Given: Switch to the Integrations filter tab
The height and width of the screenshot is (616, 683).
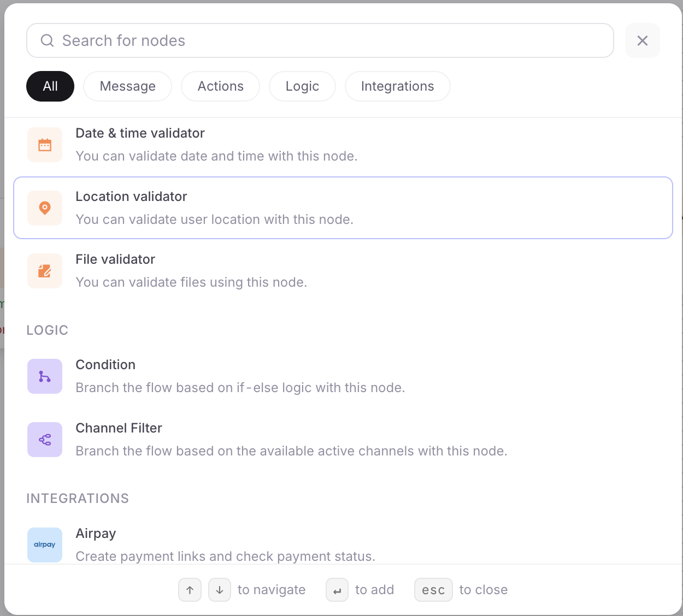Looking at the screenshot, I should pos(398,86).
